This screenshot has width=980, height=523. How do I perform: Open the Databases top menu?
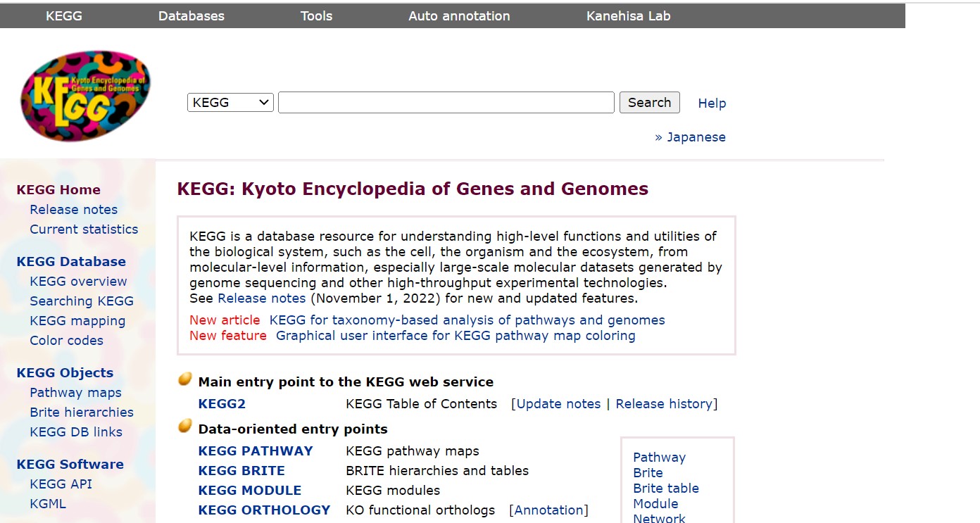point(191,15)
